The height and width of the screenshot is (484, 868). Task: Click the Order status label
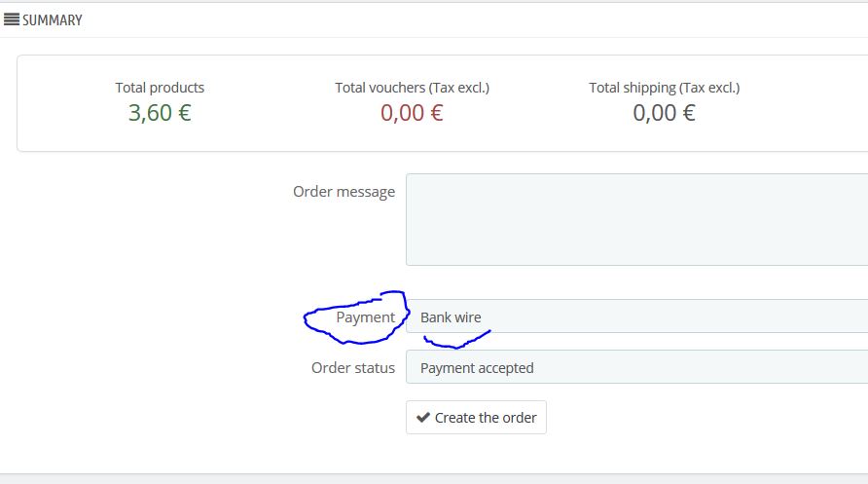(353, 368)
